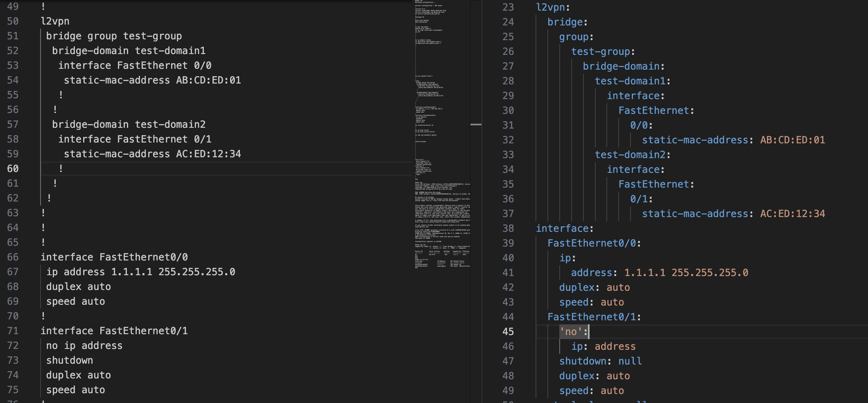This screenshot has height=403, width=868.
Task: Click "speed auto" on line 75
Action: point(75,389)
